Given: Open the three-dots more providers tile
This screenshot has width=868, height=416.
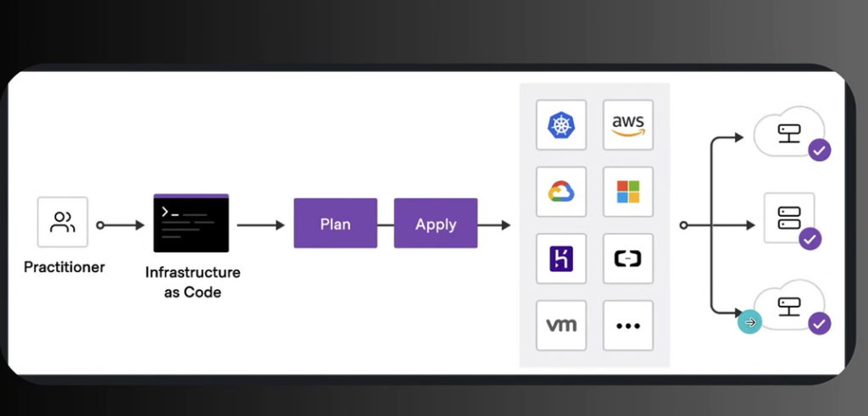Looking at the screenshot, I should coord(628,325).
